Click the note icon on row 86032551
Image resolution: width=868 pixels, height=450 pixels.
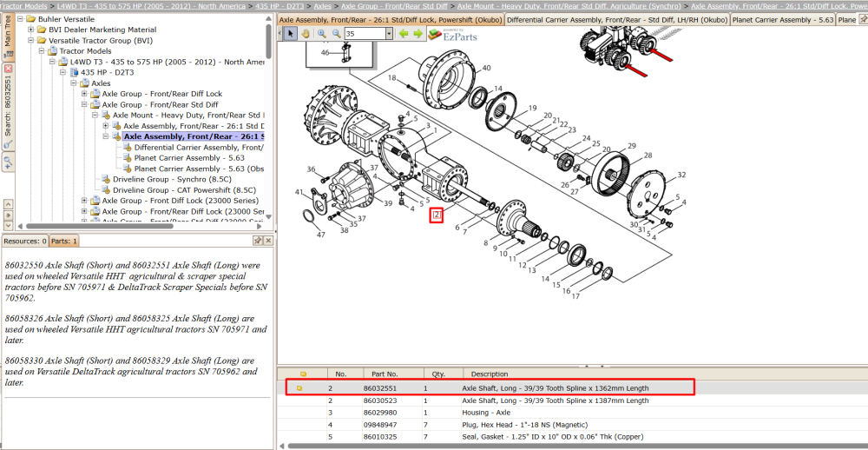click(299, 388)
